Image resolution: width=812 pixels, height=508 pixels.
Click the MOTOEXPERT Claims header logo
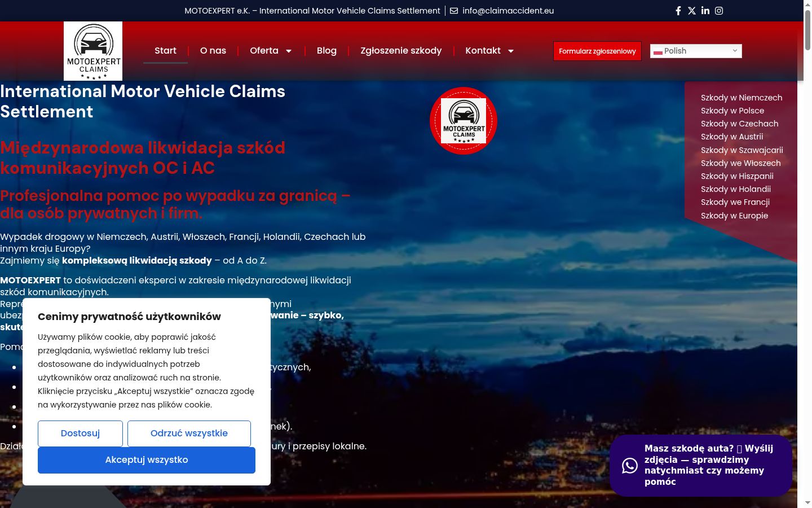pos(93,51)
